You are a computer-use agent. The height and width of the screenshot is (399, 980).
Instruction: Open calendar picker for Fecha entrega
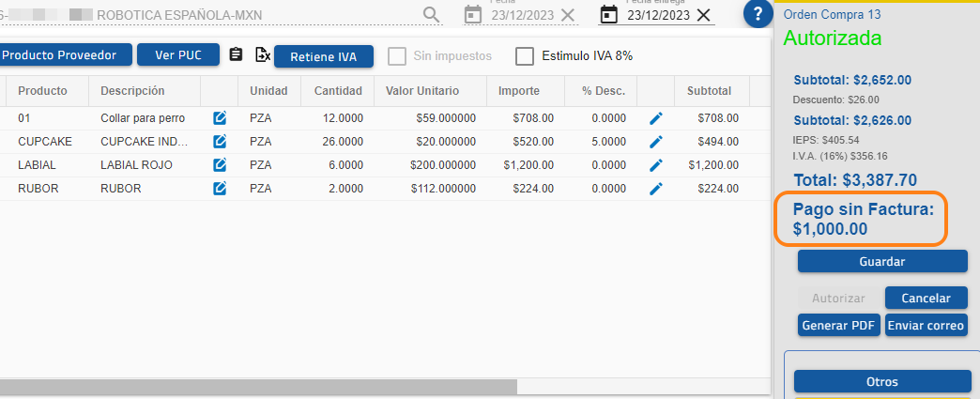609,15
